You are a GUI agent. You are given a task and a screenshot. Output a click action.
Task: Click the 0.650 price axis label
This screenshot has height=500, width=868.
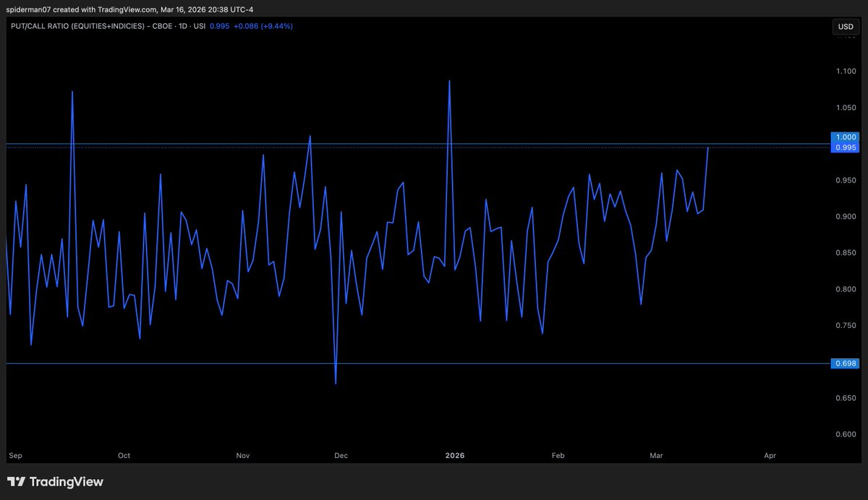(x=846, y=399)
